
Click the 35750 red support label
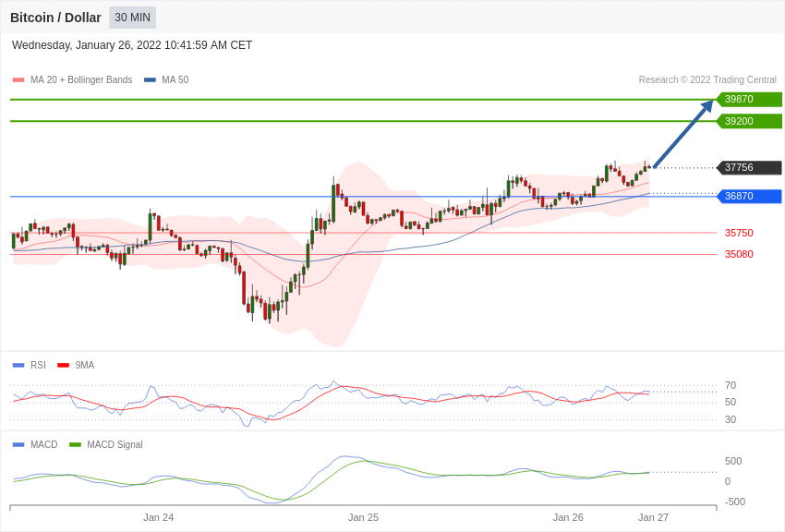[x=739, y=233]
